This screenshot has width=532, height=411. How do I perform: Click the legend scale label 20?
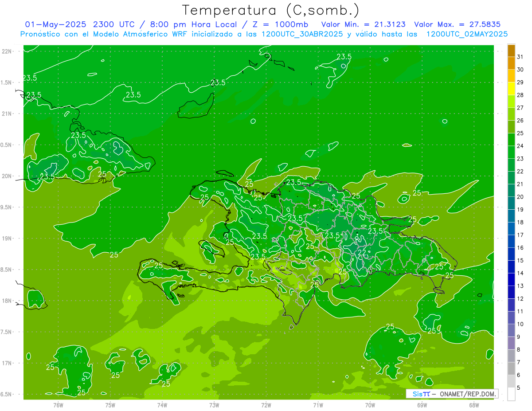tap(520, 197)
